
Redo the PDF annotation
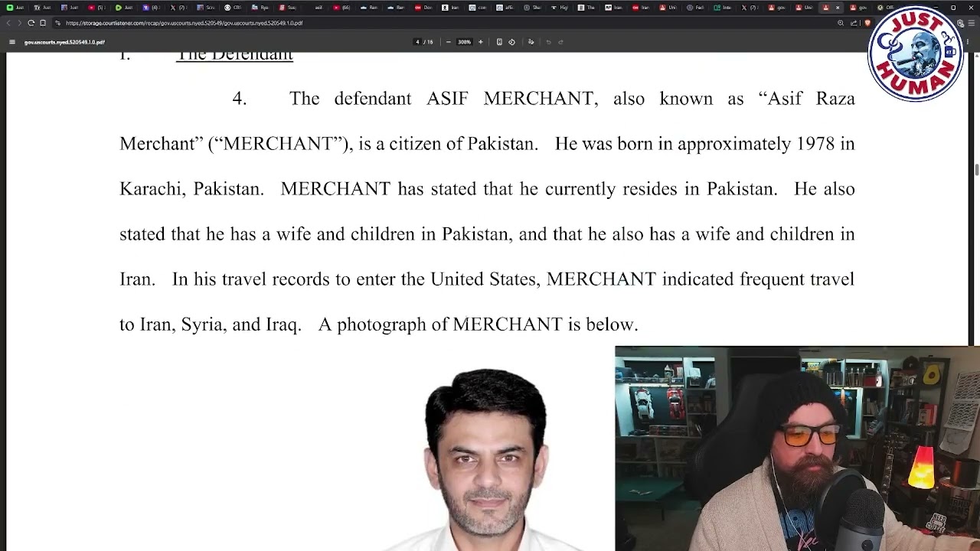click(x=560, y=42)
